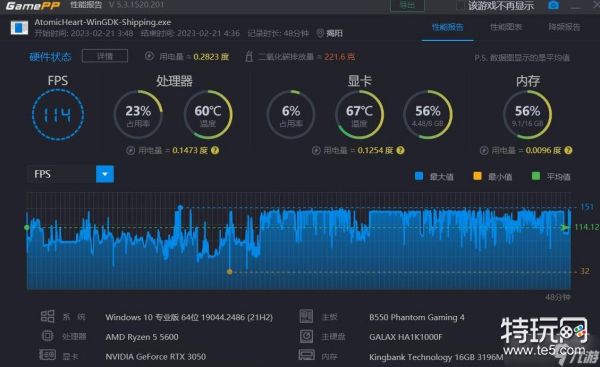
Task: Click the 显卡 section heading
Action: click(x=359, y=81)
